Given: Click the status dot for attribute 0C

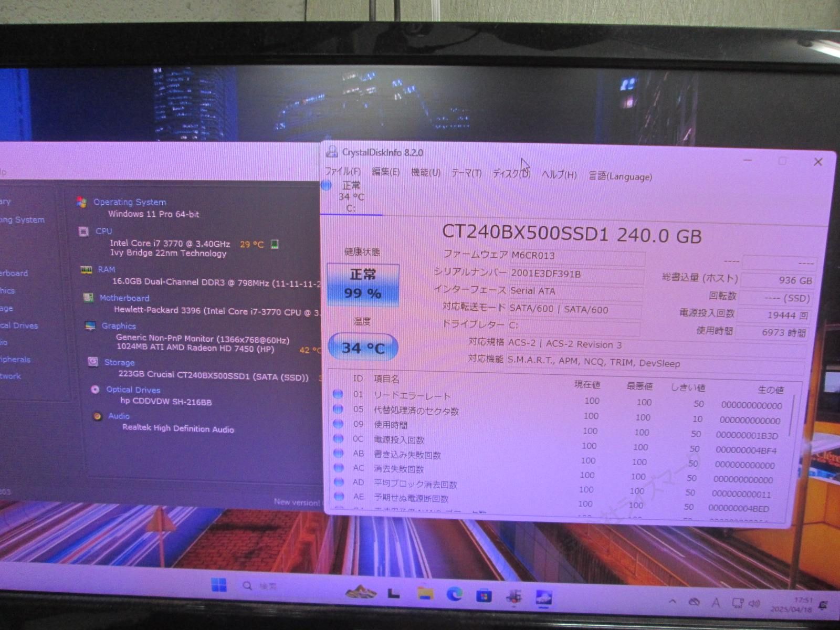Looking at the screenshot, I should (x=339, y=438).
